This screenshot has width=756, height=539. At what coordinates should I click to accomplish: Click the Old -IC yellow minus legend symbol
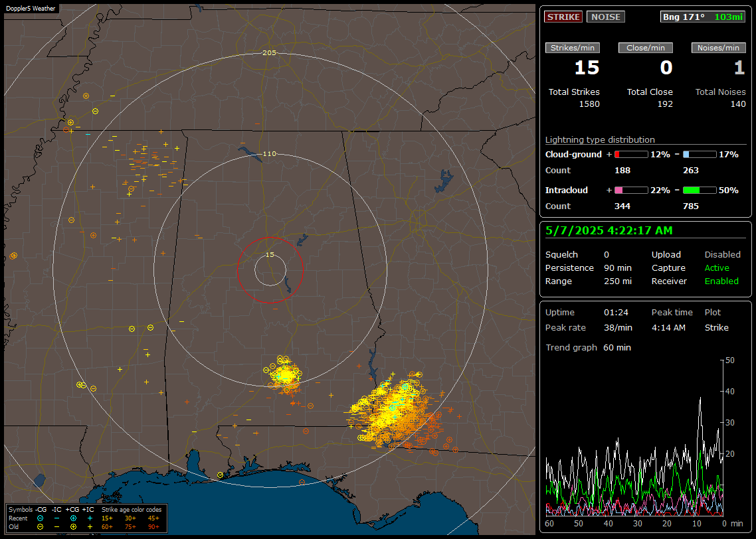click(x=57, y=527)
